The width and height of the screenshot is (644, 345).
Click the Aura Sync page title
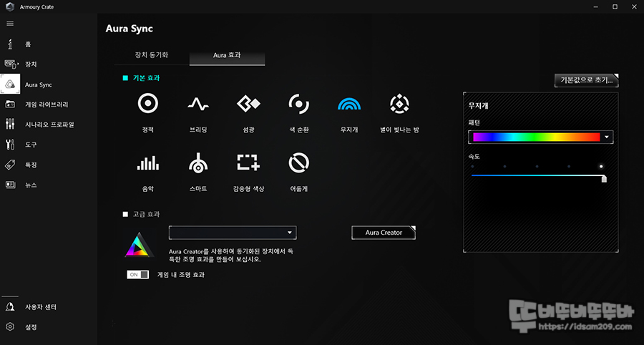130,29
